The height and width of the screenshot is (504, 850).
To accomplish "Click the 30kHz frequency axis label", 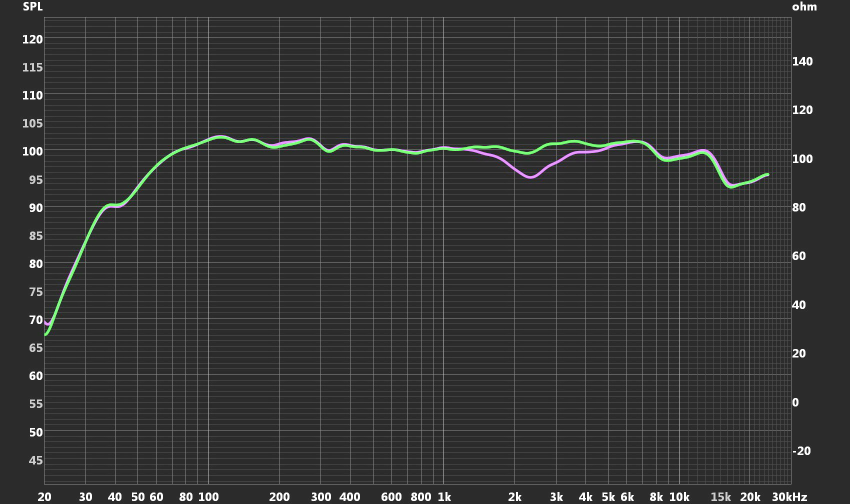I will 789,497.
